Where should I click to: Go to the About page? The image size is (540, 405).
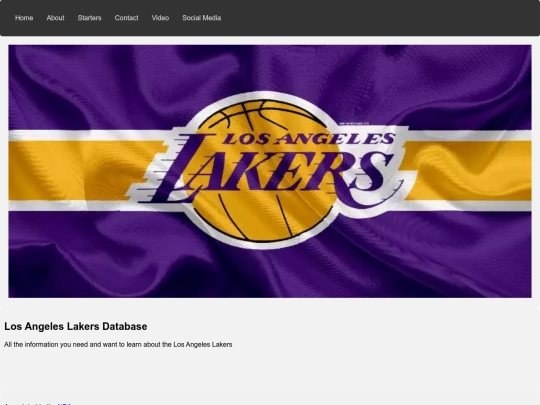coord(55,18)
